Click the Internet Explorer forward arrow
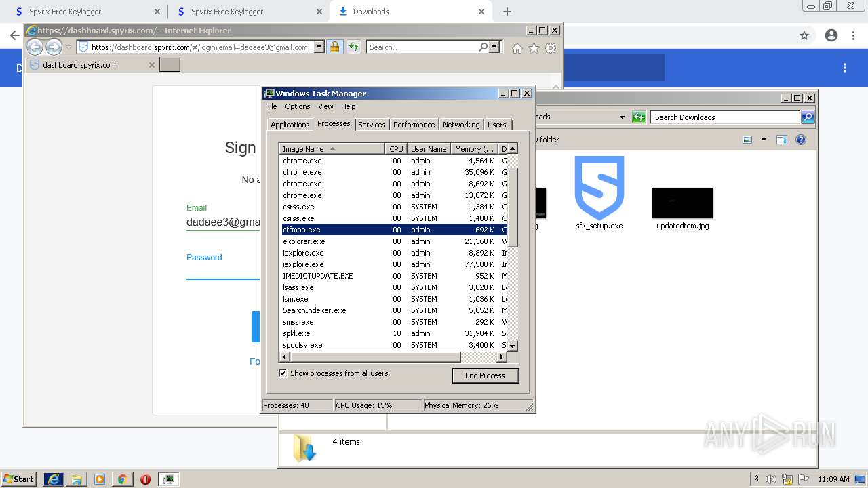 [54, 47]
